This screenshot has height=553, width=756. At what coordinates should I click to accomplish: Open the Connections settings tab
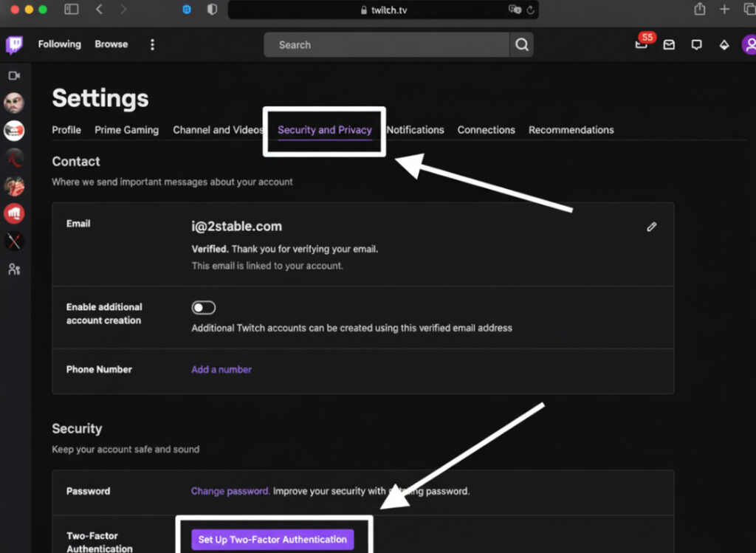(486, 130)
